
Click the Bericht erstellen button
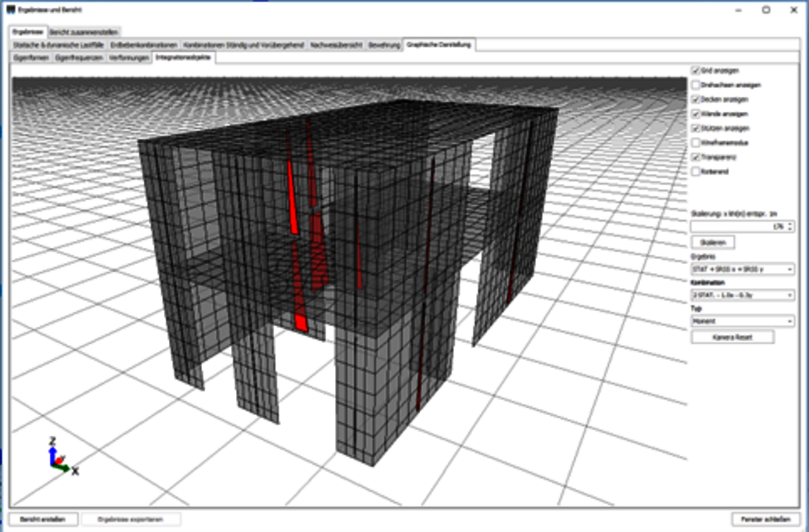point(43,519)
